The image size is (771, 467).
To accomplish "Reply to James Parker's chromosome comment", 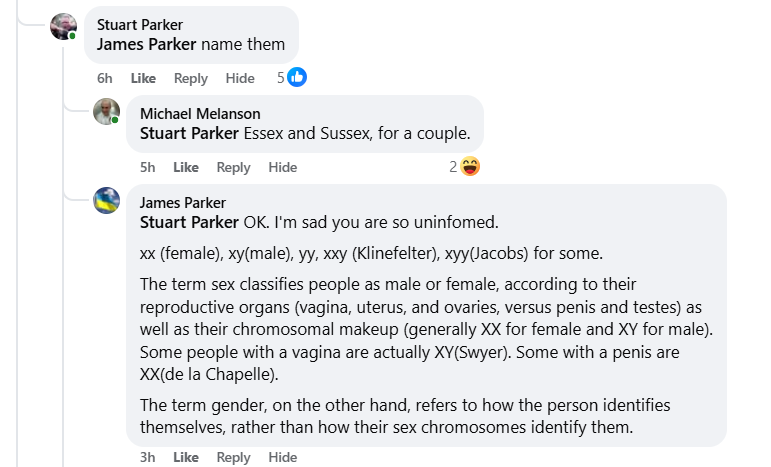I will 234,457.
